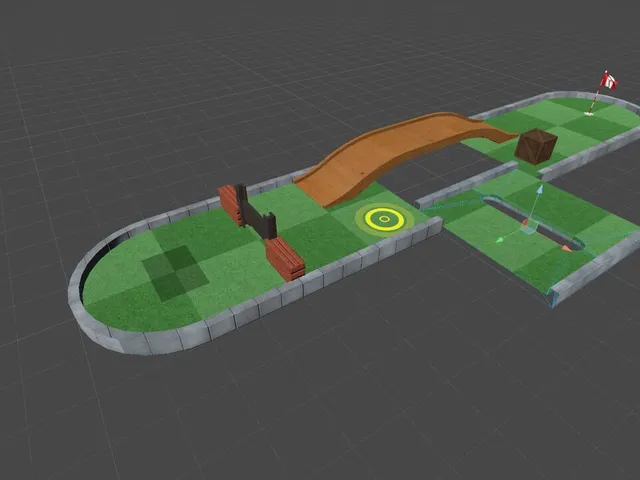Click the red gizmo axis arrow
The height and width of the screenshot is (480, 640).
(566, 247)
